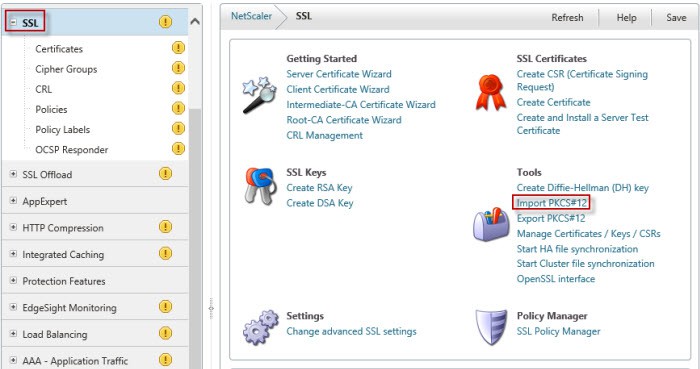The height and width of the screenshot is (369, 700).
Task: Click the warning icon beside Policy Labels
Action: point(178,129)
